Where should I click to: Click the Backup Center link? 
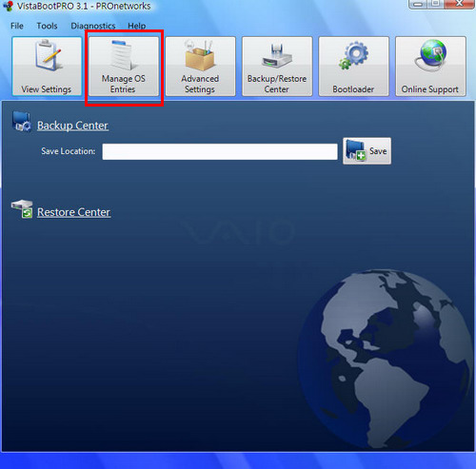72,126
